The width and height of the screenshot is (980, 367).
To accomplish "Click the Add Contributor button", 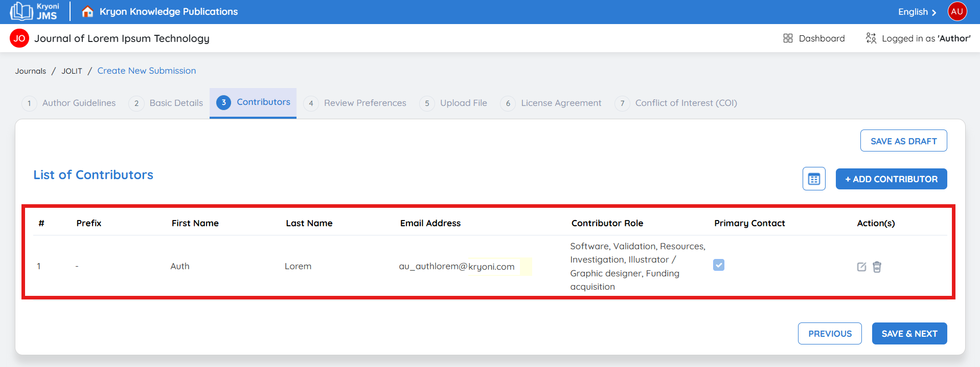I will point(891,179).
